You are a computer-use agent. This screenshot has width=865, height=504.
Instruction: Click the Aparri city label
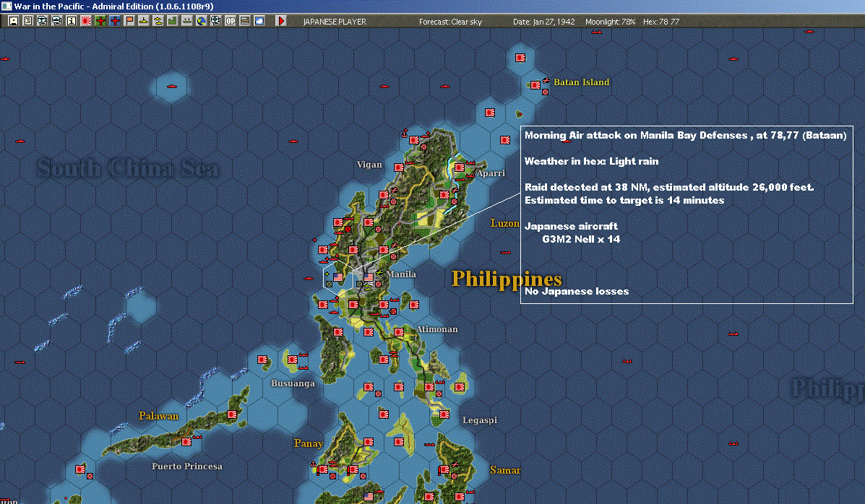[x=491, y=173]
